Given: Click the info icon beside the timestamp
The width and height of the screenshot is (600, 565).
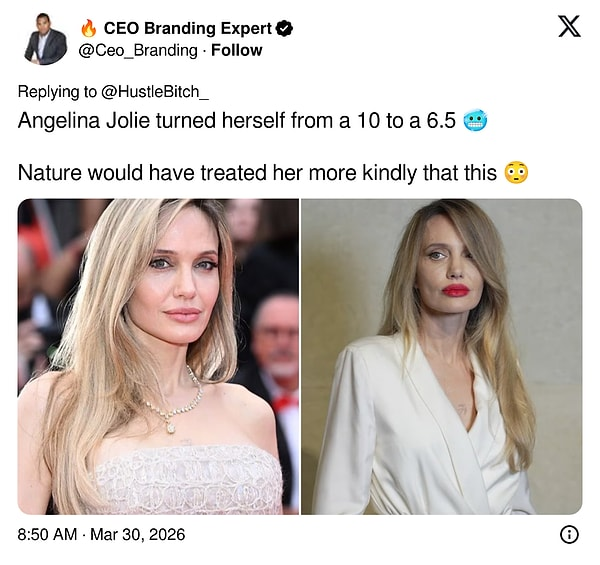Looking at the screenshot, I should [x=569, y=534].
